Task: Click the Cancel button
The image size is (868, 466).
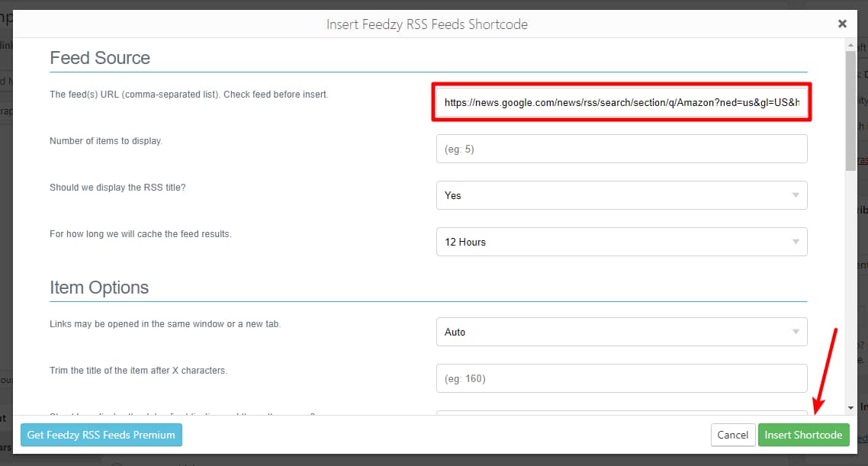Action: tap(733, 435)
